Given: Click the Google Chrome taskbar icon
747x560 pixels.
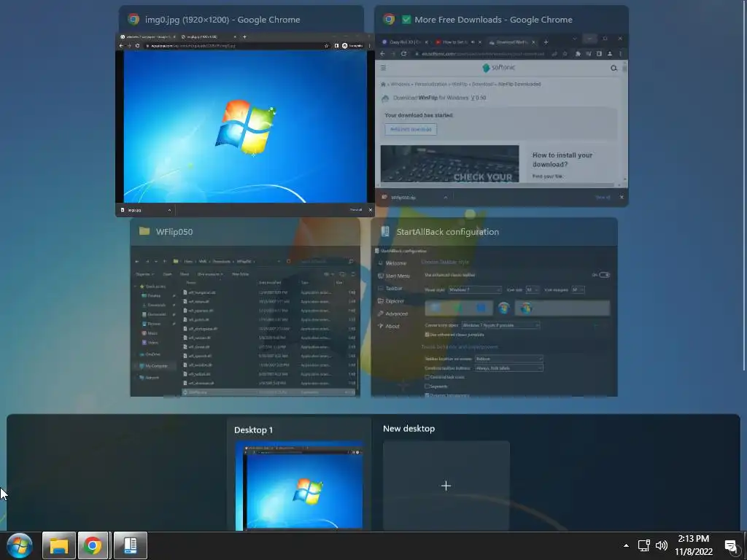Looking at the screenshot, I should tap(93, 545).
